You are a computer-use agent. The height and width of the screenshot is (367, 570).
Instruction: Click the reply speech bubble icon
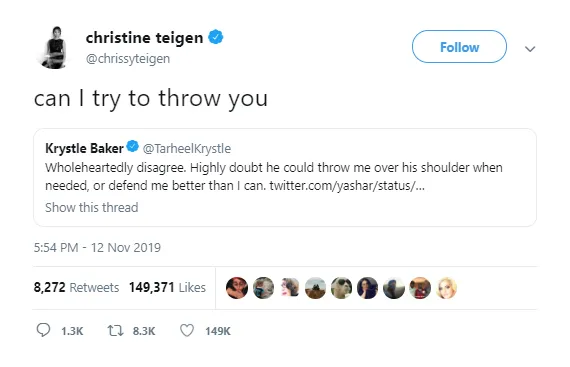click(x=43, y=330)
